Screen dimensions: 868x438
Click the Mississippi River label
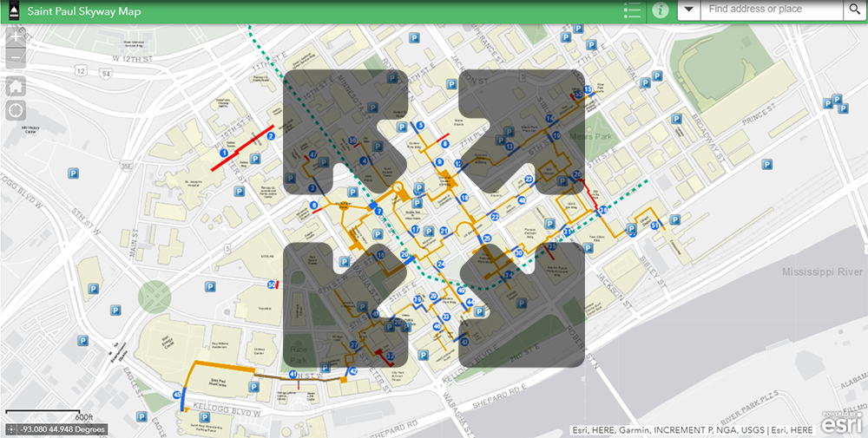(x=822, y=271)
